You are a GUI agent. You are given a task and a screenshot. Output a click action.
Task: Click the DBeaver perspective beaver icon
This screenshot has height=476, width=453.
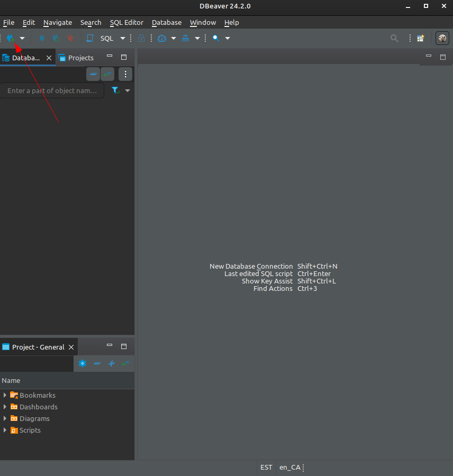coord(442,38)
